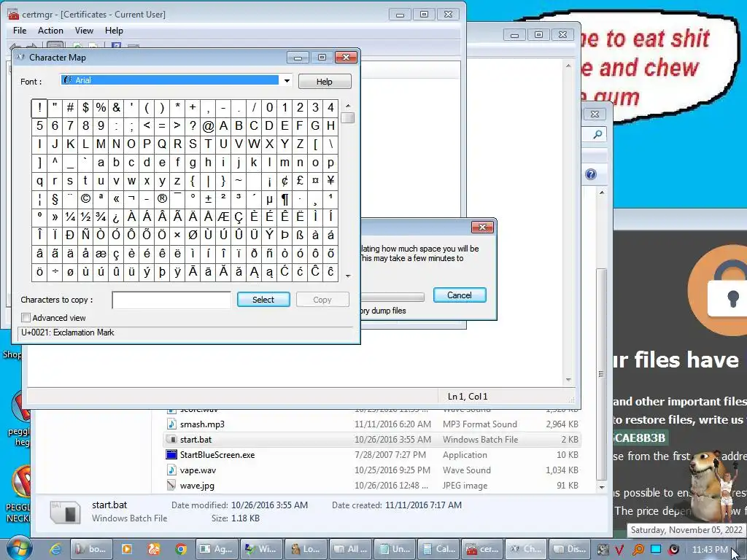Open UC Browser taskbar icon
Viewport: 747px width, 560px height.
153,549
